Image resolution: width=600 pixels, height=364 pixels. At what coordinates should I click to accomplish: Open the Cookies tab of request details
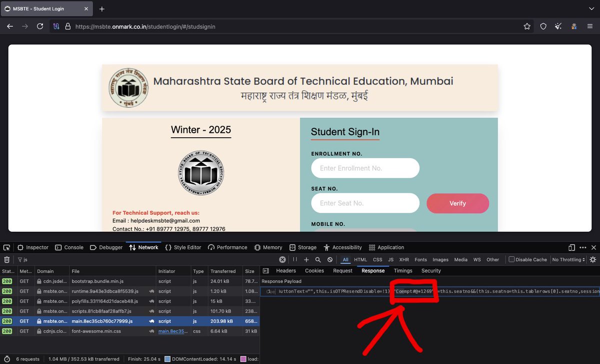pyautogui.click(x=314, y=271)
